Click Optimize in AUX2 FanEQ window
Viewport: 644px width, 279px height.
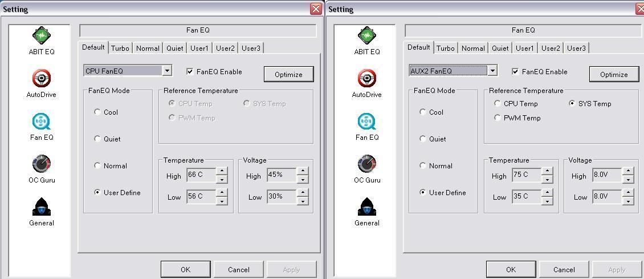(614, 74)
